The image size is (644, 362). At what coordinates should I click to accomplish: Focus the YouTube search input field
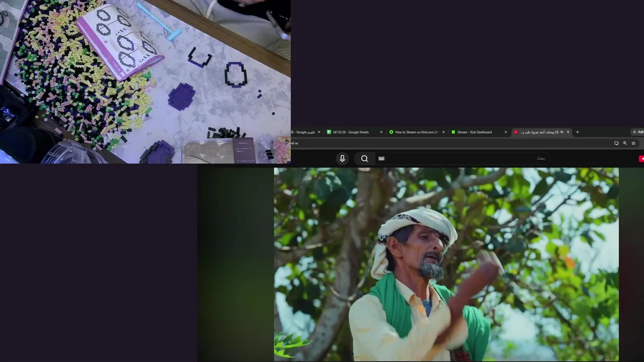tap(463, 158)
